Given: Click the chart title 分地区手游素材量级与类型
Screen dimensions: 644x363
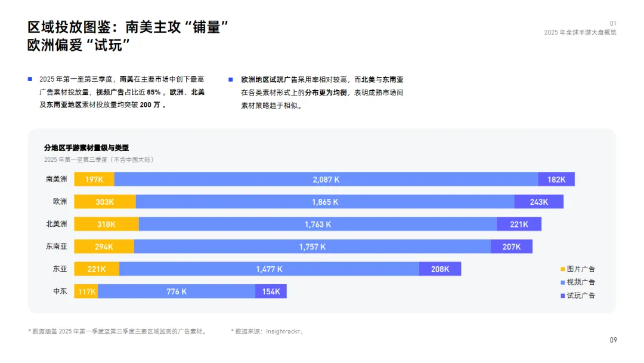Looking at the screenshot, I should point(86,147).
